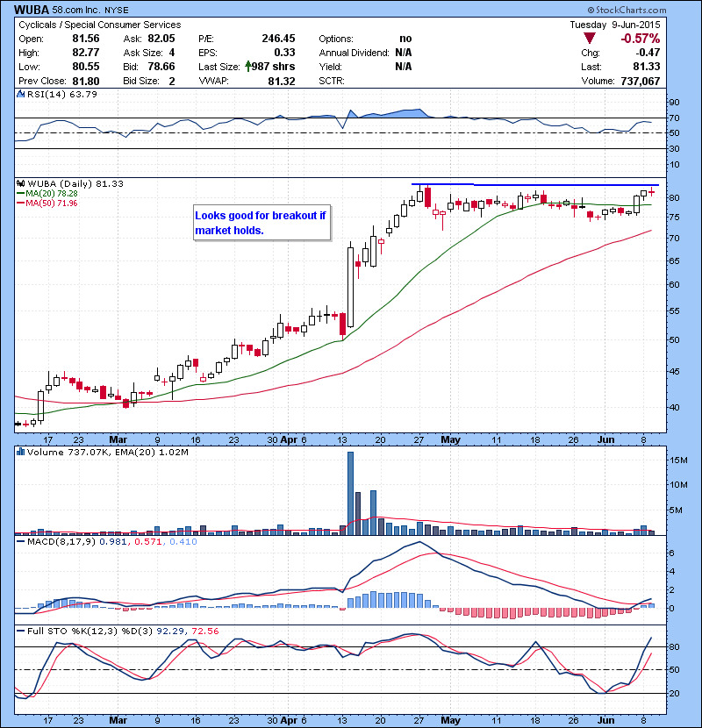Click the RSI(14) 63.79 label
This screenshot has width=702, height=728.
[61, 94]
